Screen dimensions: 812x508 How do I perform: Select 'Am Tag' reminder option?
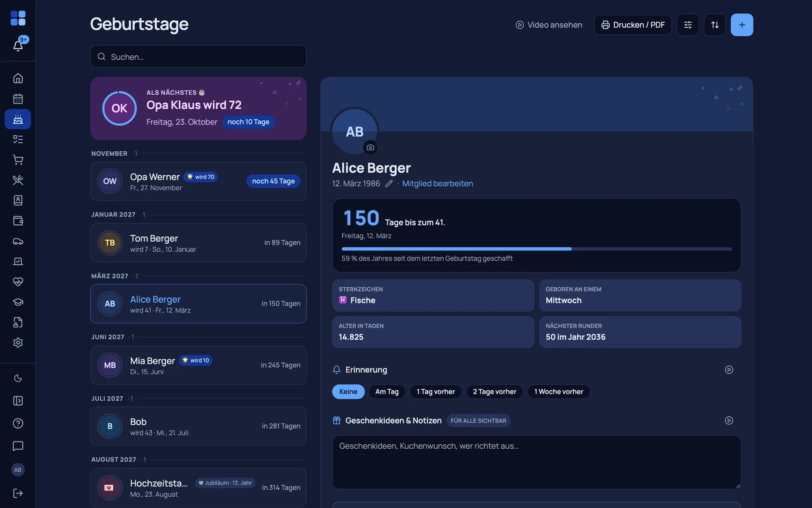(x=387, y=392)
